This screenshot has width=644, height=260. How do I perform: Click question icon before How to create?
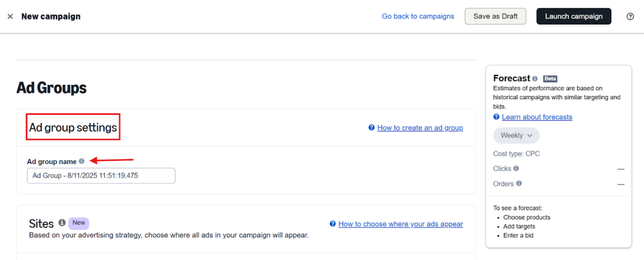pos(372,127)
